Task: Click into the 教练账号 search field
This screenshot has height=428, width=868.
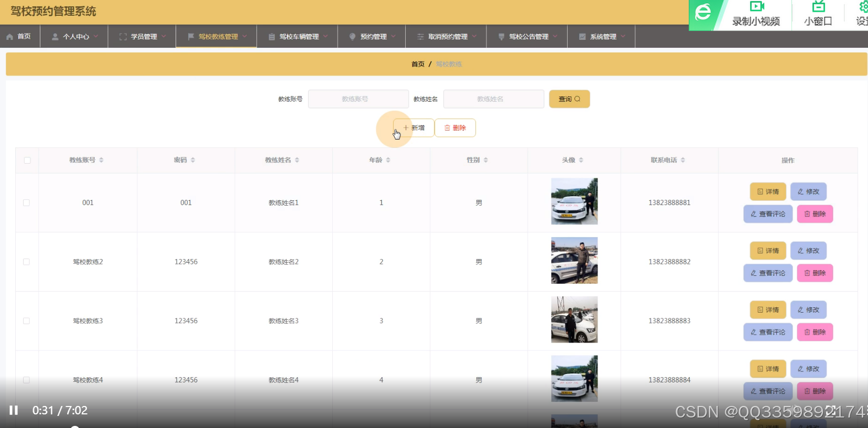Action: [x=359, y=99]
